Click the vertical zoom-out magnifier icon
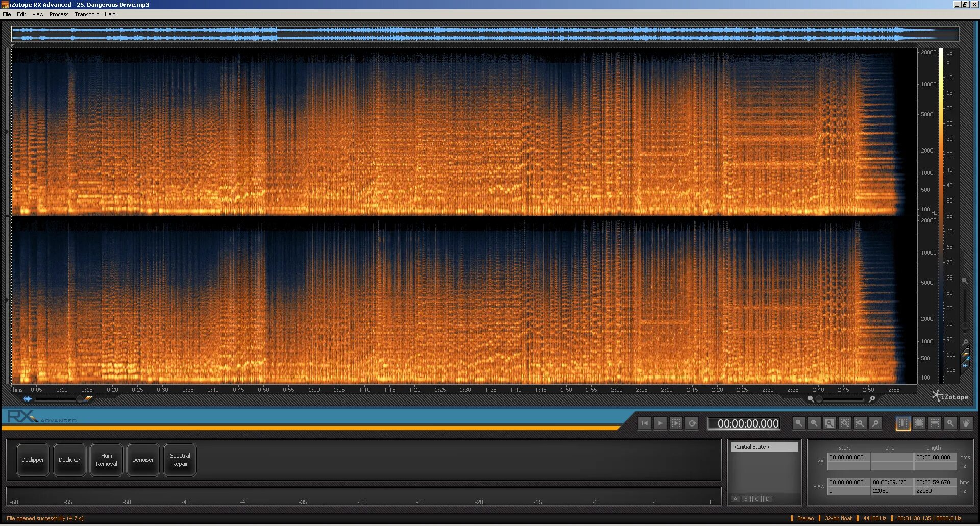Screen dimensions: 980x526 [965, 342]
